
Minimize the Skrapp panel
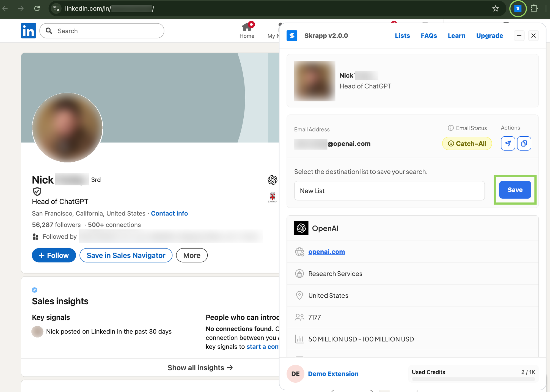(519, 36)
